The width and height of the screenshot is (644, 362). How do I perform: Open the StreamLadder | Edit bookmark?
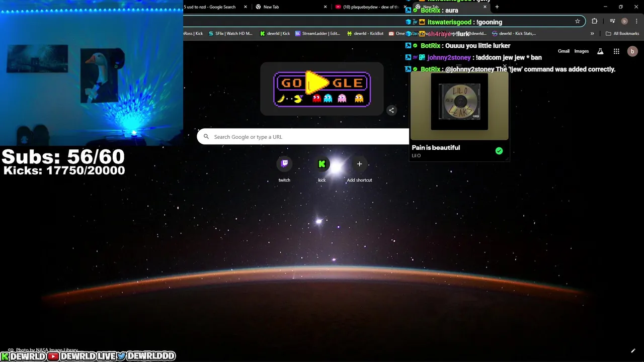click(318, 34)
